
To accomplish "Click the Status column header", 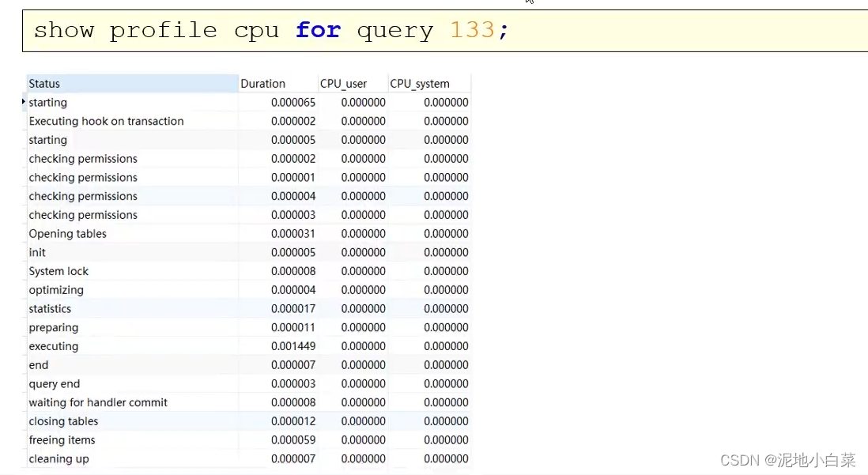I will [x=132, y=84].
